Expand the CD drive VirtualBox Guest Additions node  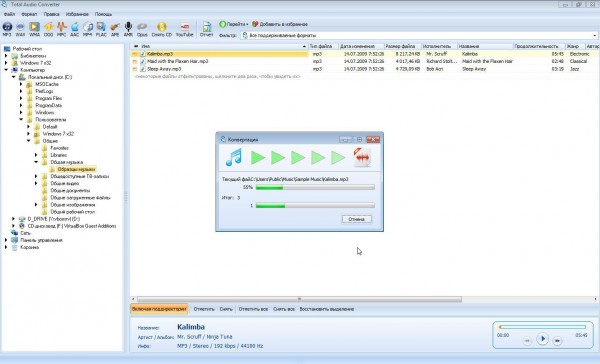(x=13, y=226)
